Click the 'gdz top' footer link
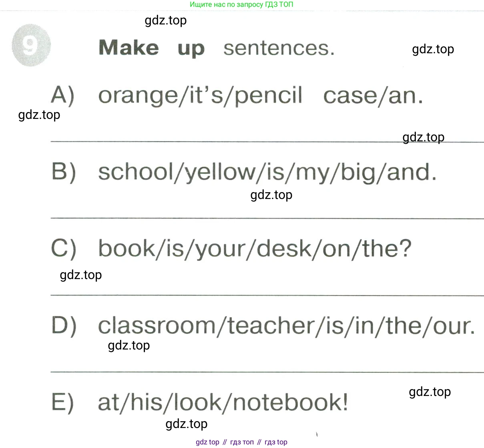The width and height of the screenshot is (484, 448). tap(207, 442)
